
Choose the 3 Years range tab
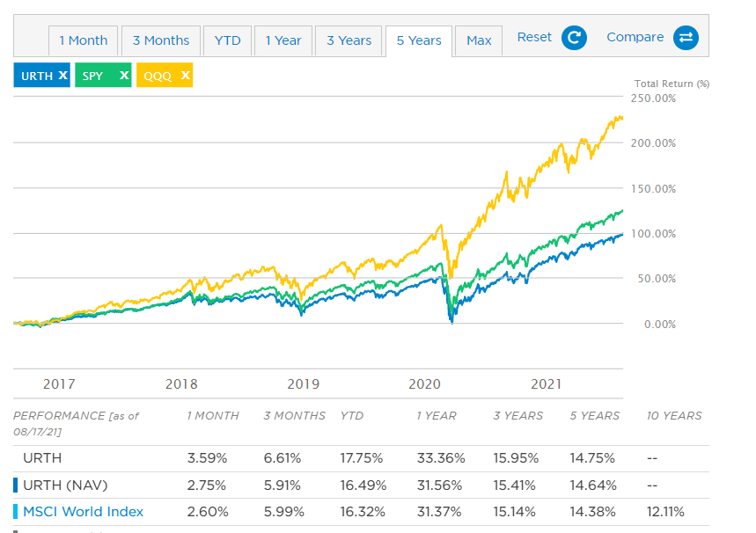(x=349, y=41)
